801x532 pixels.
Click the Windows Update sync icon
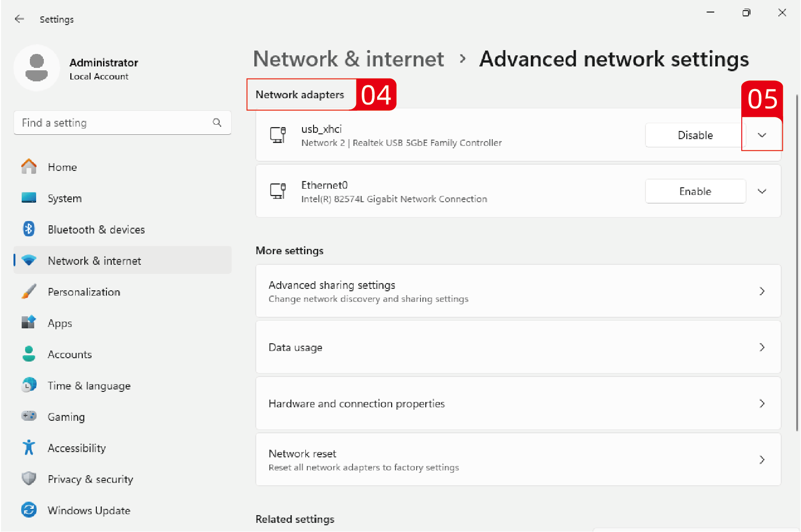point(29,510)
